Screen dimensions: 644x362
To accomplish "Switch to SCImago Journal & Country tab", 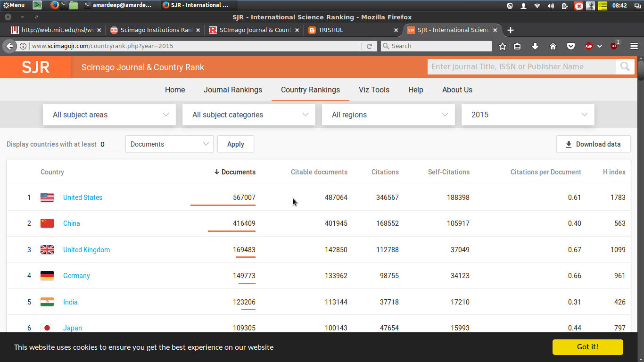I will click(x=255, y=30).
